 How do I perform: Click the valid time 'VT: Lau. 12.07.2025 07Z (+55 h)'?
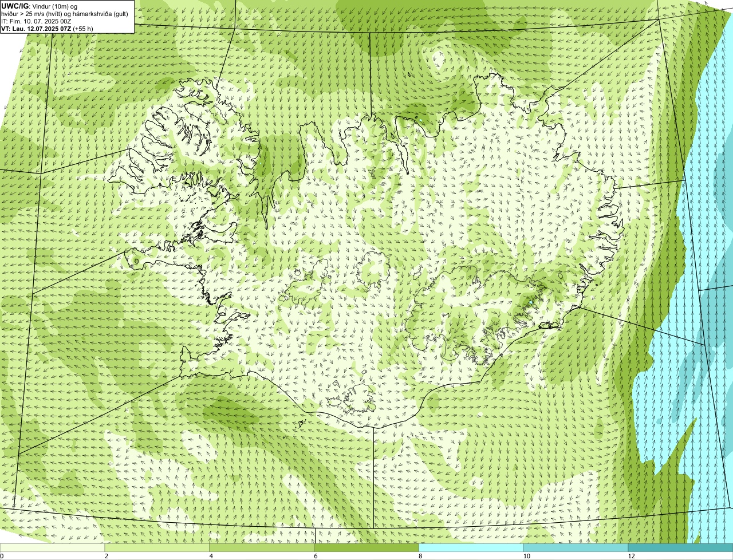(x=48, y=28)
